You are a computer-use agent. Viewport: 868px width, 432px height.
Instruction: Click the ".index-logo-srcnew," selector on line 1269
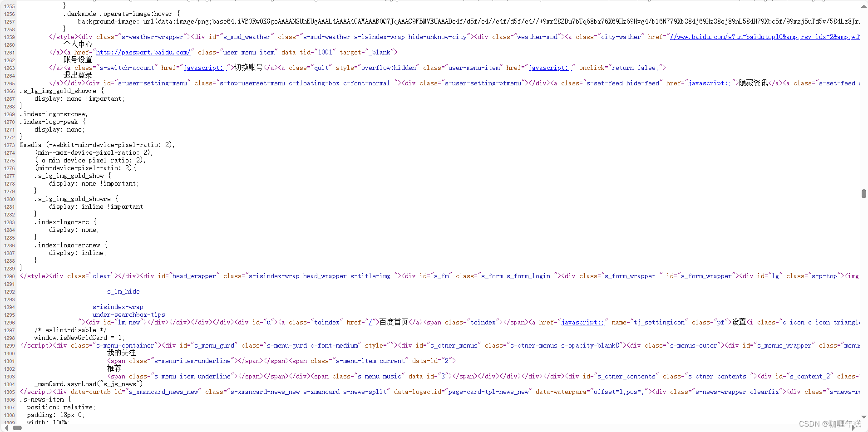point(54,114)
